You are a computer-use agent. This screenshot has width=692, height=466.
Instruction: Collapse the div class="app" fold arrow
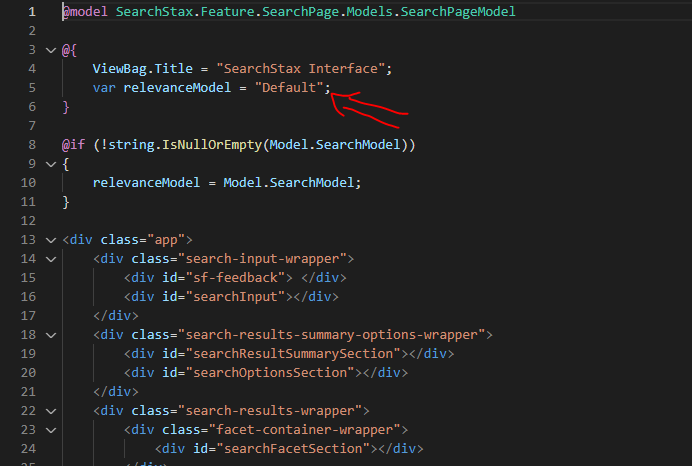coord(51,240)
